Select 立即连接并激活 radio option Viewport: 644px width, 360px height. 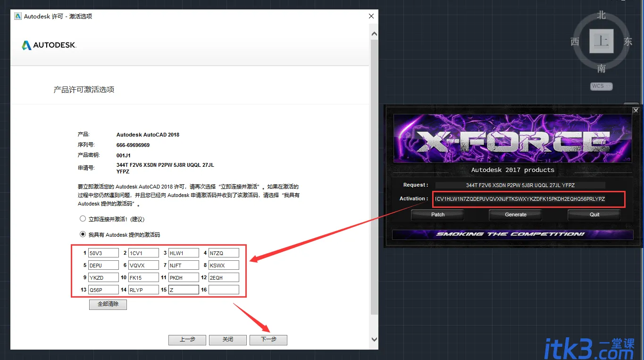coord(83,219)
